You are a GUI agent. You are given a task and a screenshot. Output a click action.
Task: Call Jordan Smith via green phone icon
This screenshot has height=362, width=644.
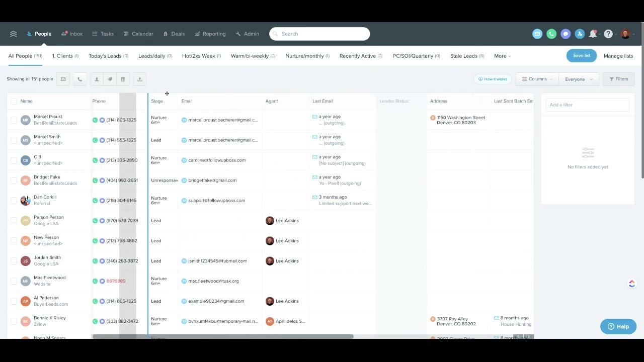coord(95,261)
